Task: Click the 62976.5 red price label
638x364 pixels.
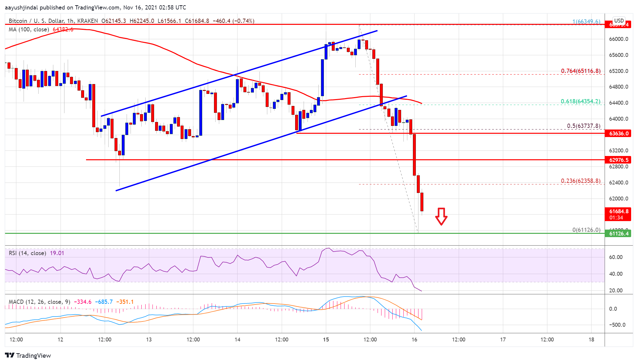Action: (x=618, y=160)
